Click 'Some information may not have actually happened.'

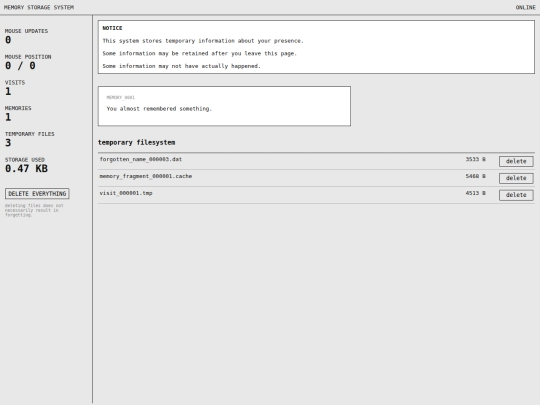pyautogui.click(x=181, y=66)
